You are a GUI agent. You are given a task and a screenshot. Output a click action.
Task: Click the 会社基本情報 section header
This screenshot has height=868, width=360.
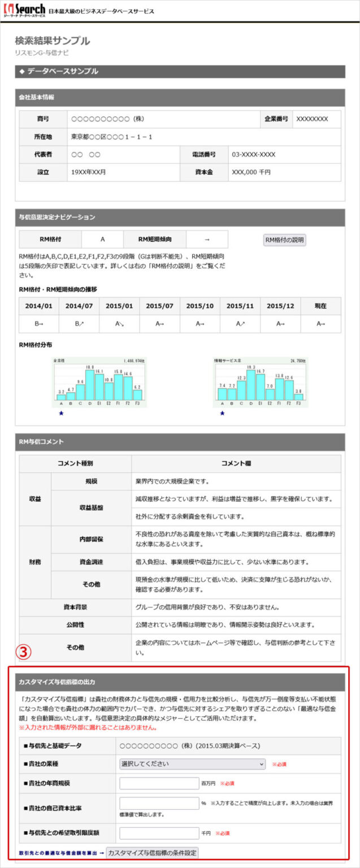(180, 97)
